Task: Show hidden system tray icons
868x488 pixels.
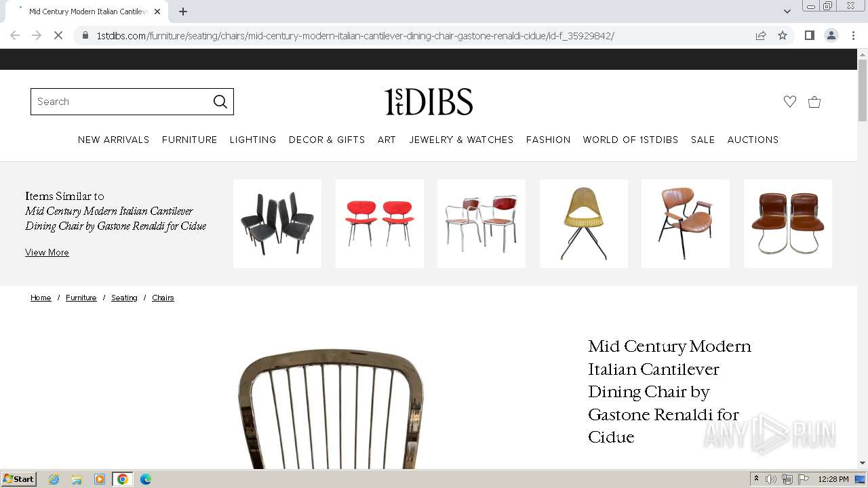Action: [756, 479]
